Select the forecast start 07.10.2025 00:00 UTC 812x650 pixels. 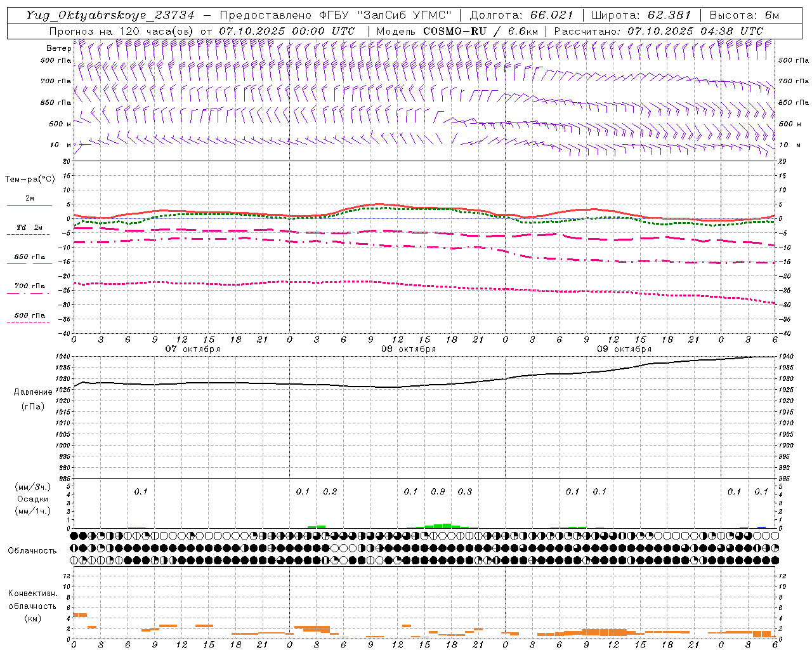[x=287, y=31]
